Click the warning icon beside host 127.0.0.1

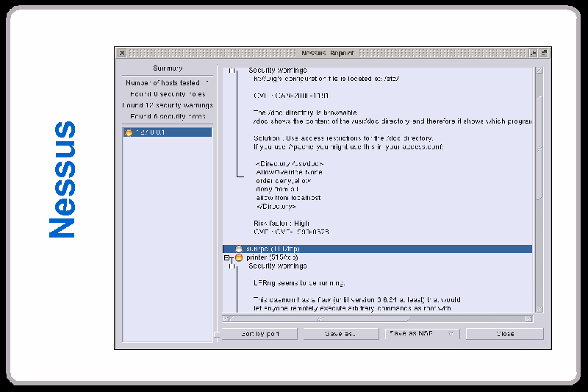(x=129, y=132)
